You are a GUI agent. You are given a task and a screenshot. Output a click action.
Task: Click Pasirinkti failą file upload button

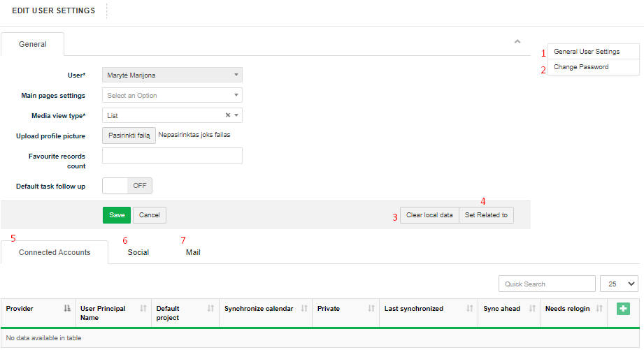pos(129,136)
